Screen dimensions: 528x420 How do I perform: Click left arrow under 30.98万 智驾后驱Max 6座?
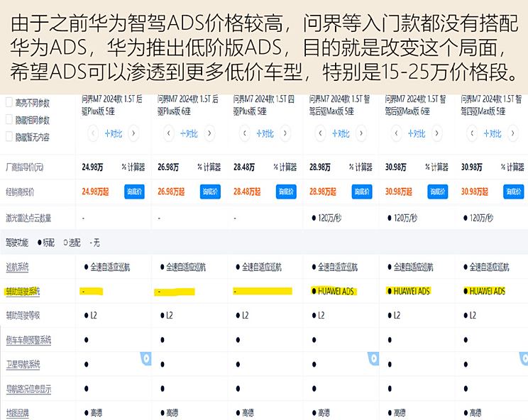tap(396, 133)
